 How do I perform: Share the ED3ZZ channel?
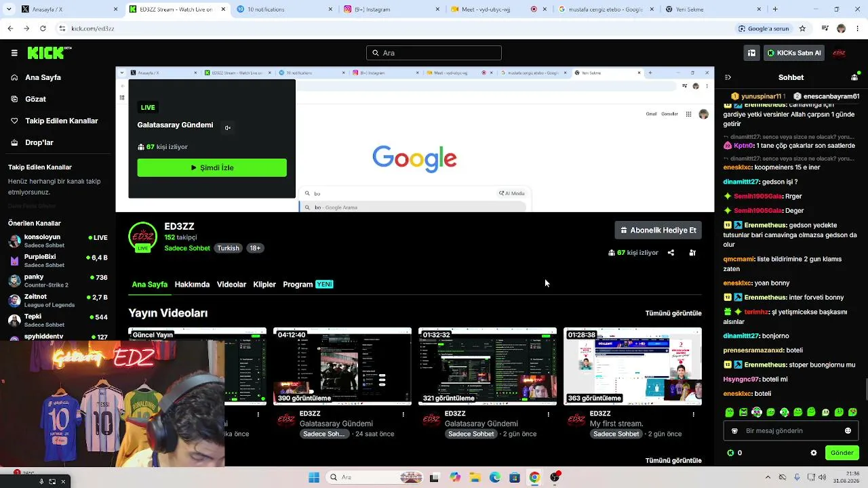tap(671, 253)
